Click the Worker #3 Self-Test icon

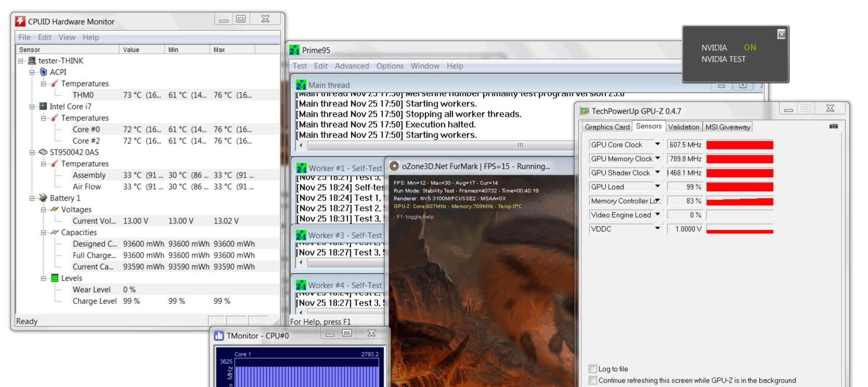301,235
